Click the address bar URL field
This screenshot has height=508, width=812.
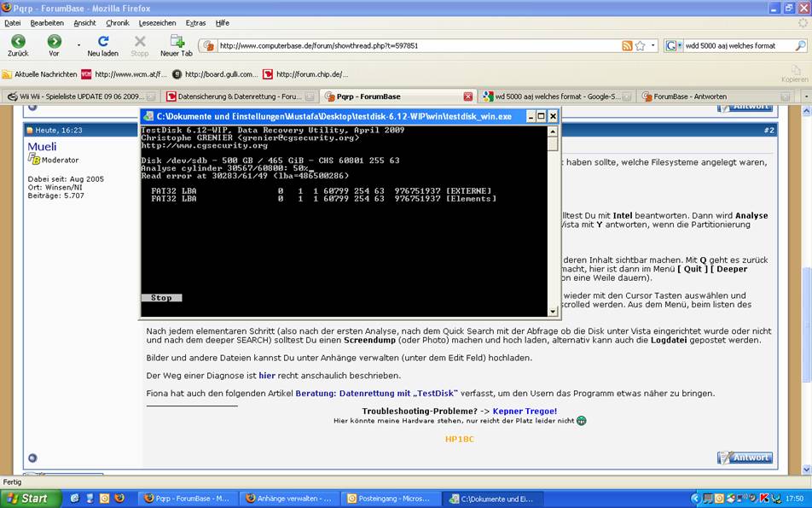[x=418, y=45]
